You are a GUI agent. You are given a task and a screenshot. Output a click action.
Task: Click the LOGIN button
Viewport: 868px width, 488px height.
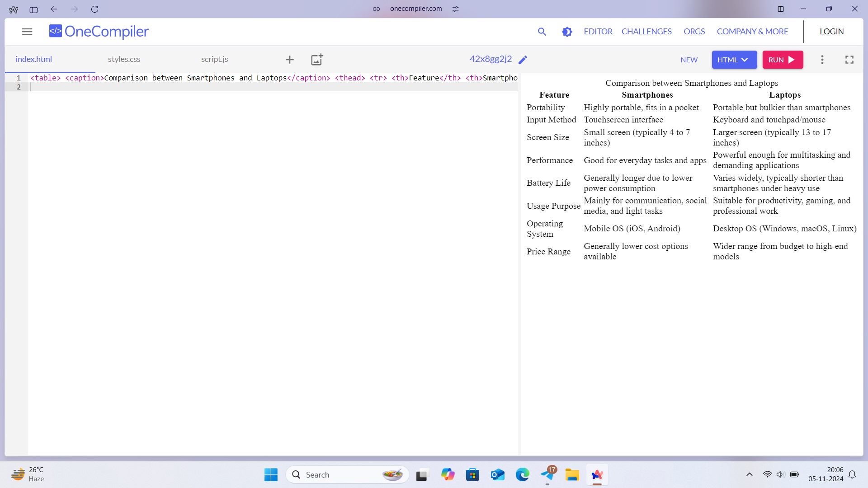coord(832,32)
